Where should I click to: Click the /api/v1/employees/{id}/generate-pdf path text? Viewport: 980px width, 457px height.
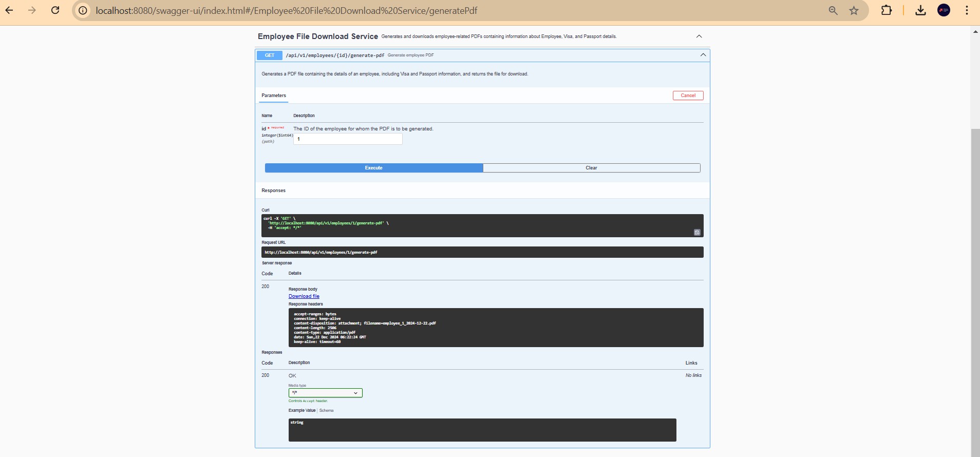point(335,55)
